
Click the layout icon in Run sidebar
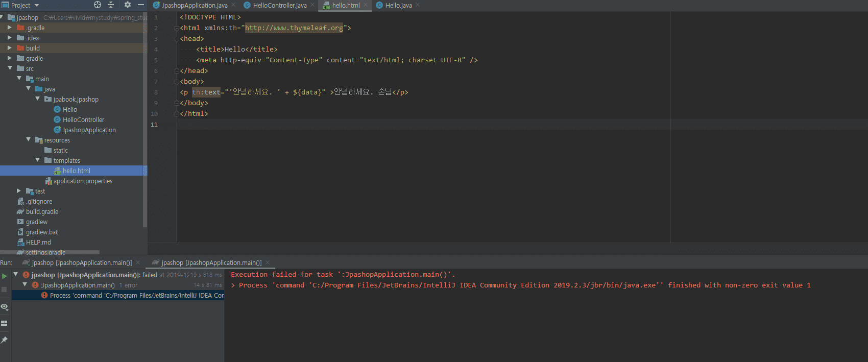[4, 323]
